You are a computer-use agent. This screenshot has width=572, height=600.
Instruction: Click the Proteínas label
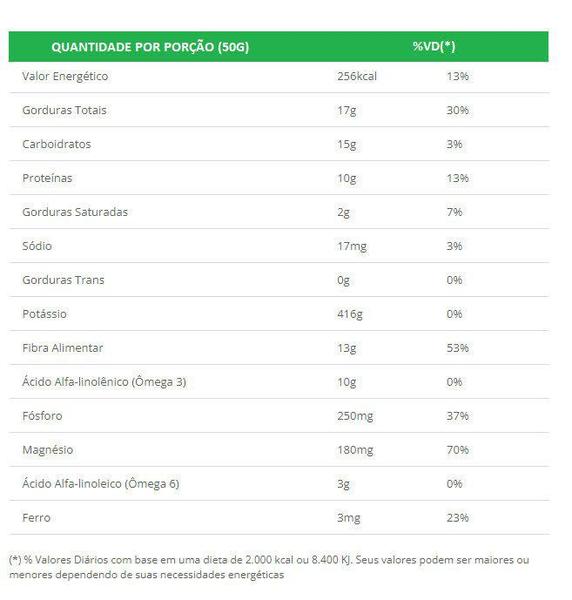pyautogui.click(x=47, y=178)
